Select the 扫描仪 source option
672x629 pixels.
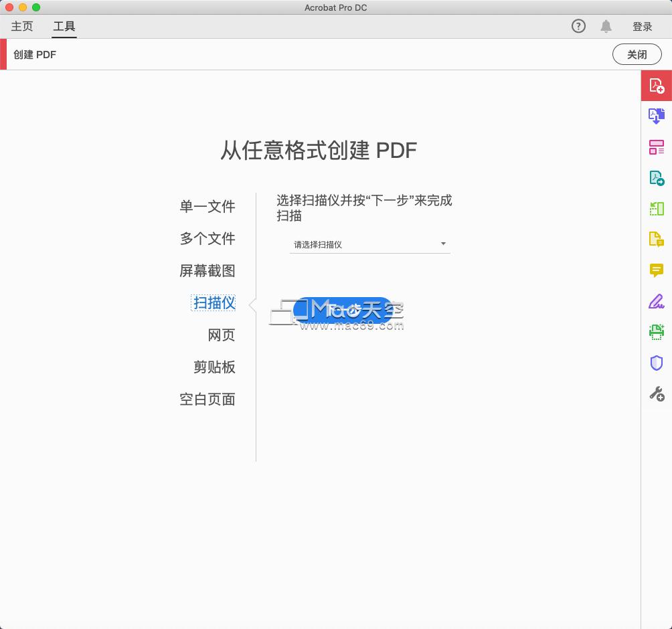[213, 302]
